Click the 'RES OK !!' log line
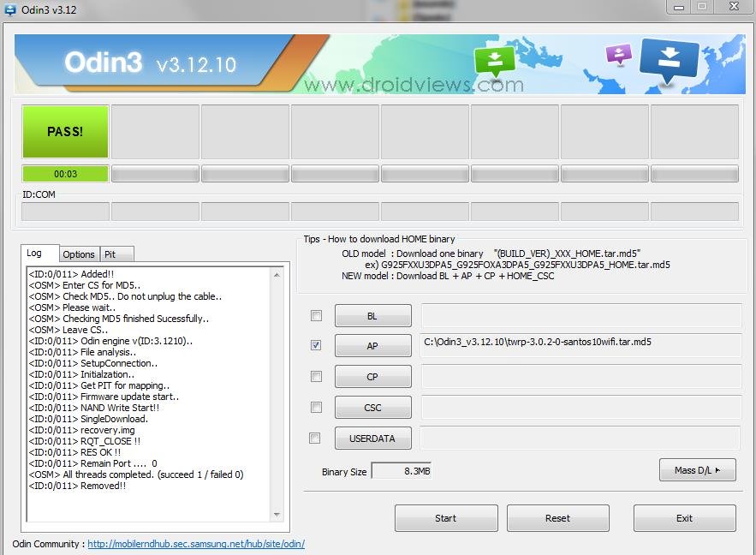 pyautogui.click(x=74, y=452)
